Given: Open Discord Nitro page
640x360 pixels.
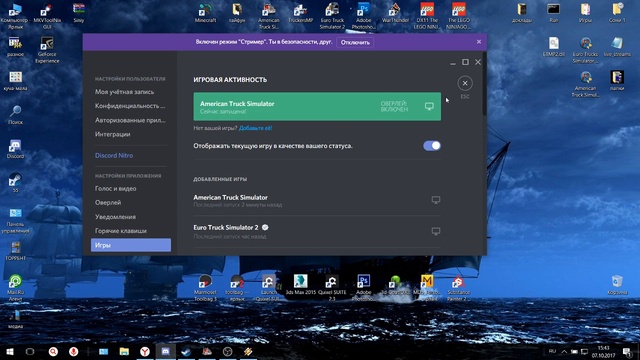Looking at the screenshot, I should click(114, 156).
